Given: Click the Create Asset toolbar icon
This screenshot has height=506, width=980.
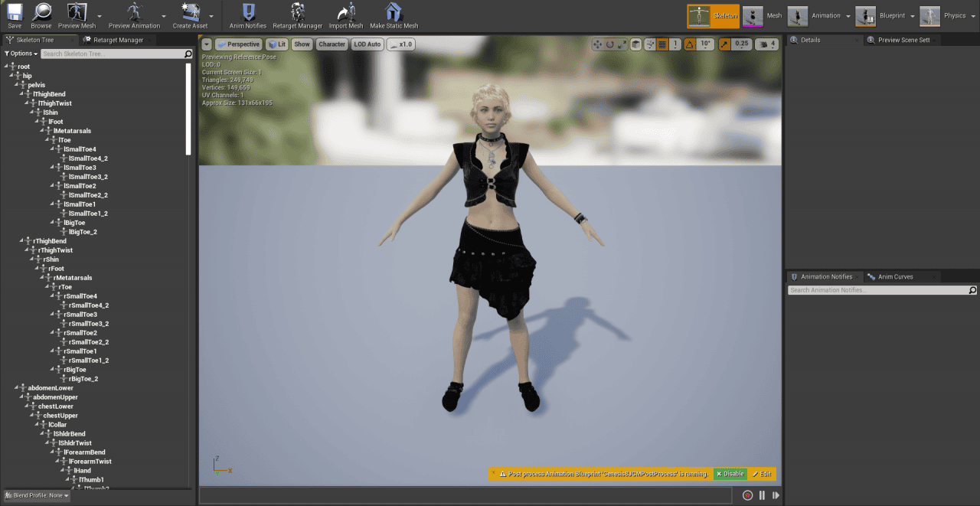Looking at the screenshot, I should pos(191,14).
